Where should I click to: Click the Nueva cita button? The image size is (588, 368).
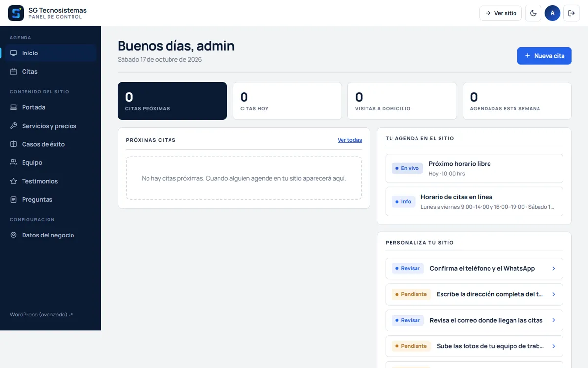[544, 56]
